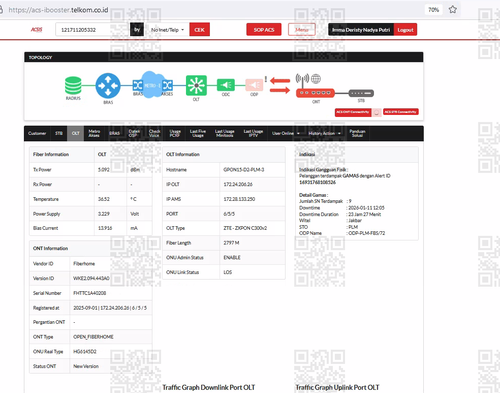The image size is (500, 393).
Task: Click the red ONT modem icon
Action: click(x=315, y=93)
